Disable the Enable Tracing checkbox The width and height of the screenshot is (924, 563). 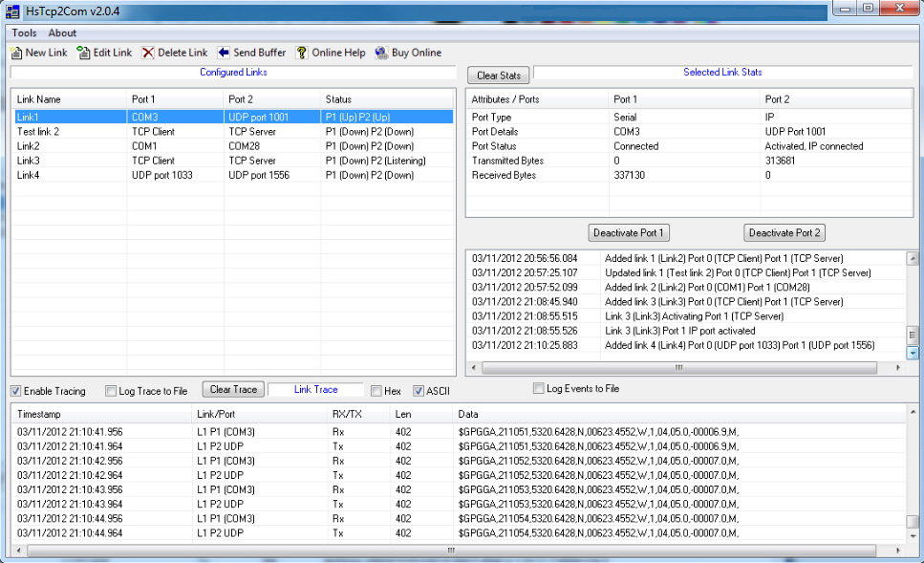[16, 391]
